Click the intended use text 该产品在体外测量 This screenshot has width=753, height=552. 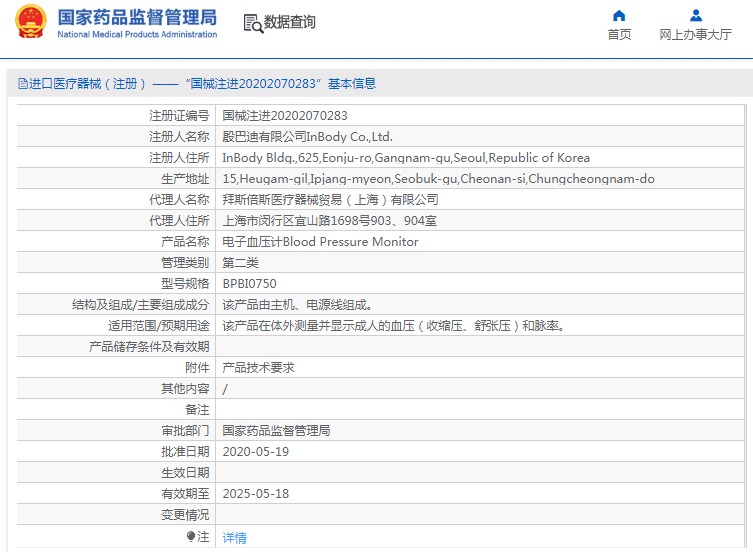[394, 326]
